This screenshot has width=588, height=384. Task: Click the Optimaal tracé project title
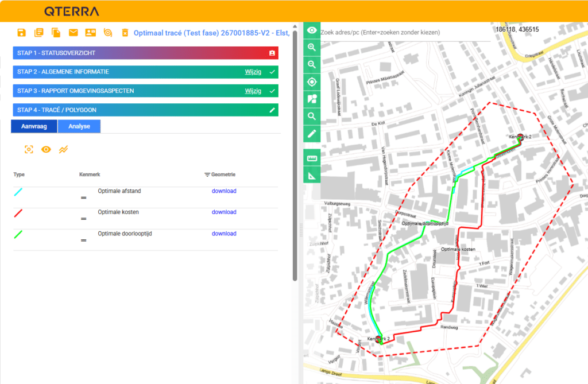(212, 33)
